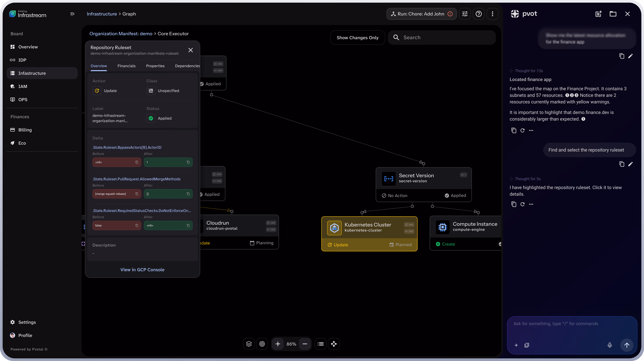Copy the [] after value of AllowedMergeMethods

(188, 194)
